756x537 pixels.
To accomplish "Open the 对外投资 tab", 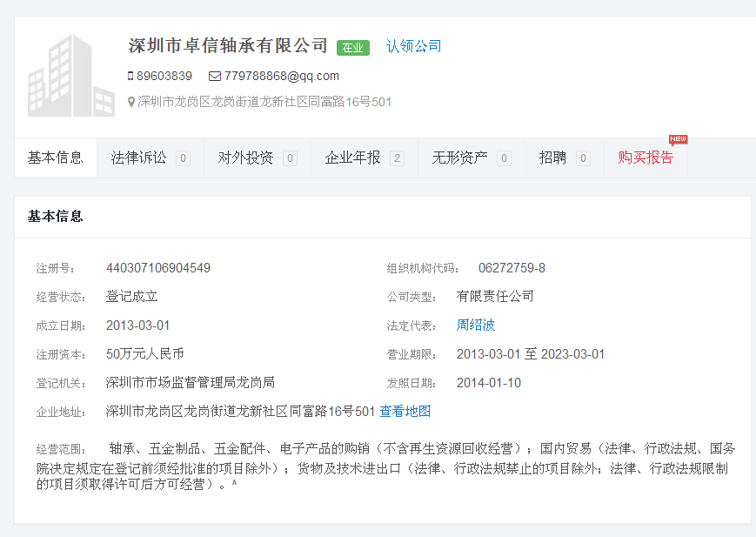I will coord(245,158).
